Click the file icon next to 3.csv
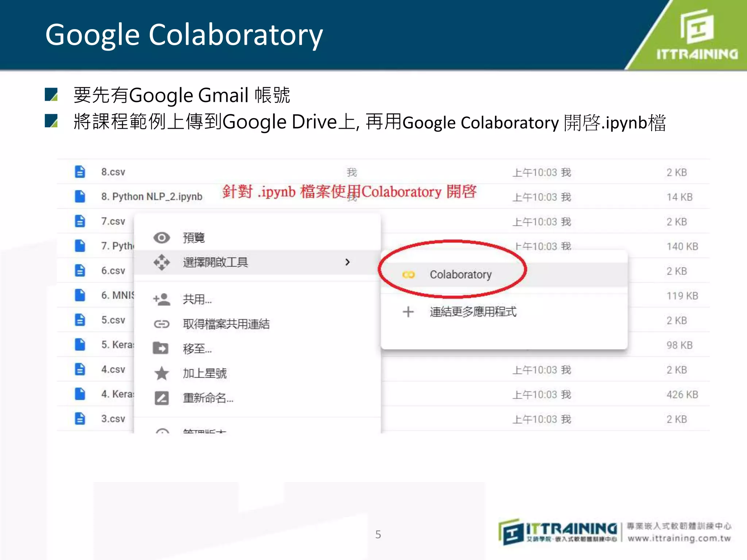The height and width of the screenshot is (560, 747). tap(80, 419)
